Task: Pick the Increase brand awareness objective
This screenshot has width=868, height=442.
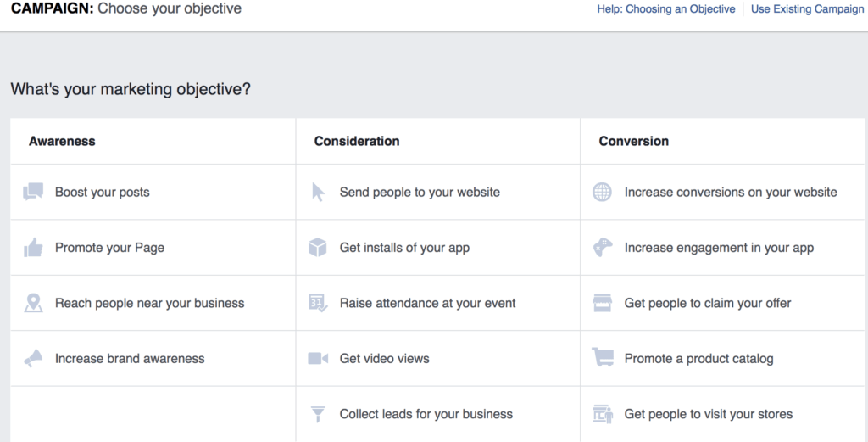Action: pos(153,358)
